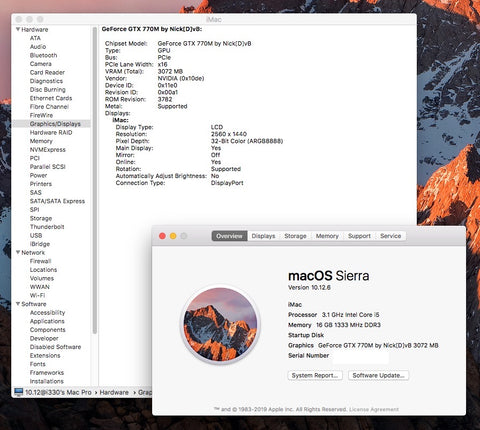The height and width of the screenshot is (430, 480).
Task: Click Hardware in the path bar
Action: click(114, 392)
